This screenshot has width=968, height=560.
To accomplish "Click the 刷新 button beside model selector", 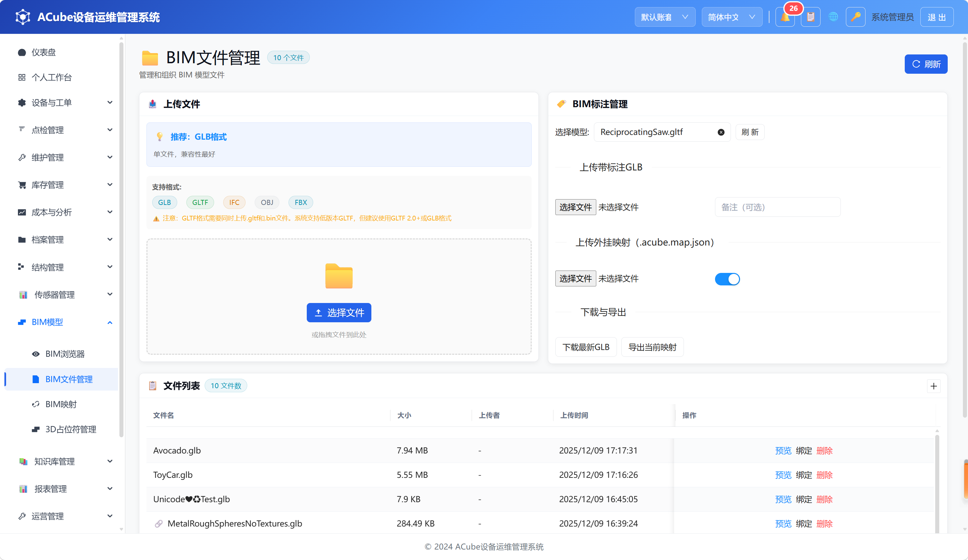I will coord(750,132).
